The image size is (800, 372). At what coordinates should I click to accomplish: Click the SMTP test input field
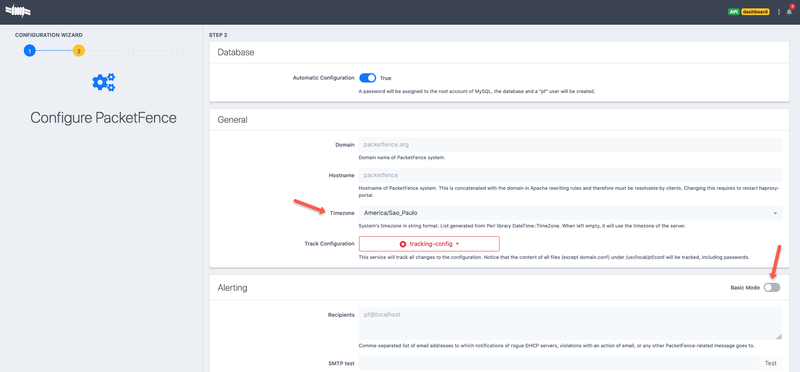[x=559, y=363]
